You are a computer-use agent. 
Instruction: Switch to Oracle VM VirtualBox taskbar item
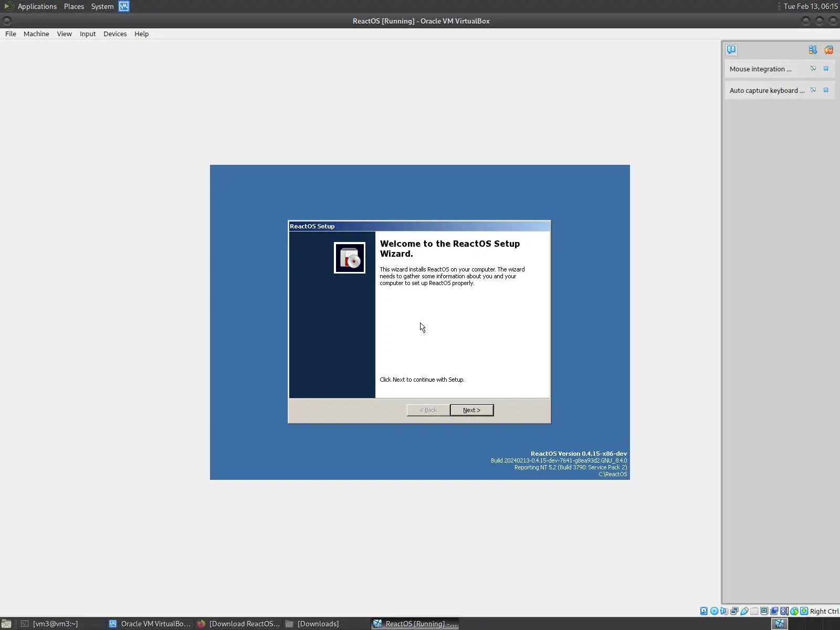(x=150, y=624)
